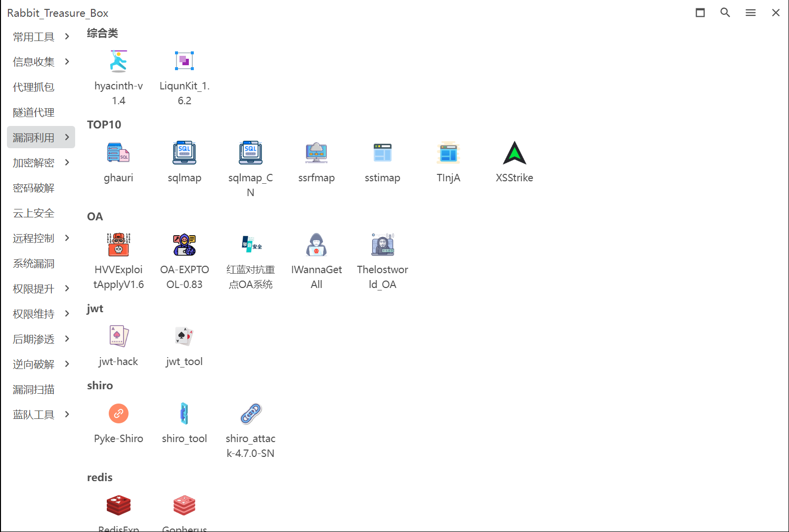Maximize the Rabbit_Treasure_Box window
Screen dimensions: 789x532
(700, 13)
